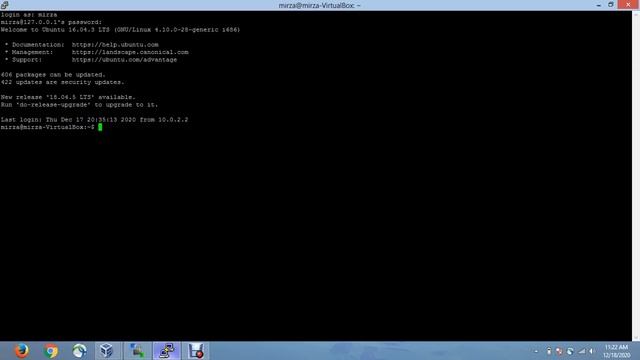
Task: Click the scrollbar up arrow in PuTTY
Action: coord(636,14)
